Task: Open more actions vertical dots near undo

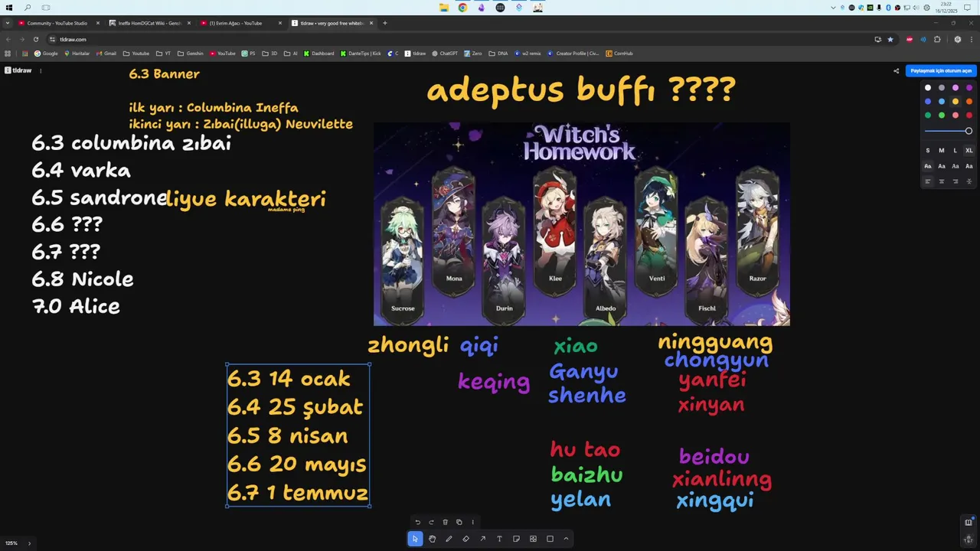Action: tap(472, 522)
